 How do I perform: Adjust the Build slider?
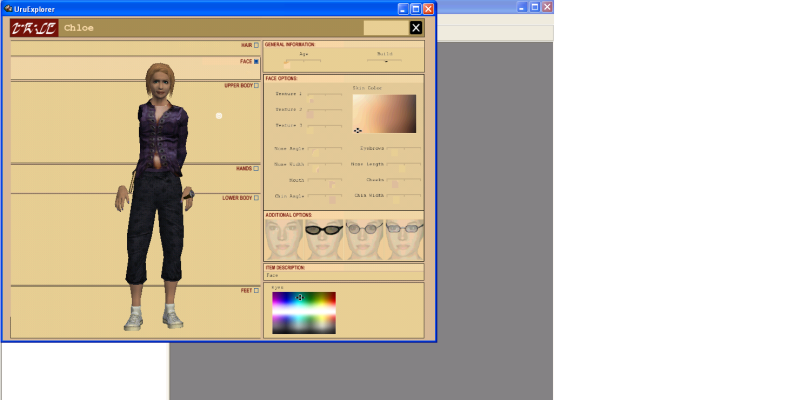[x=384, y=61]
